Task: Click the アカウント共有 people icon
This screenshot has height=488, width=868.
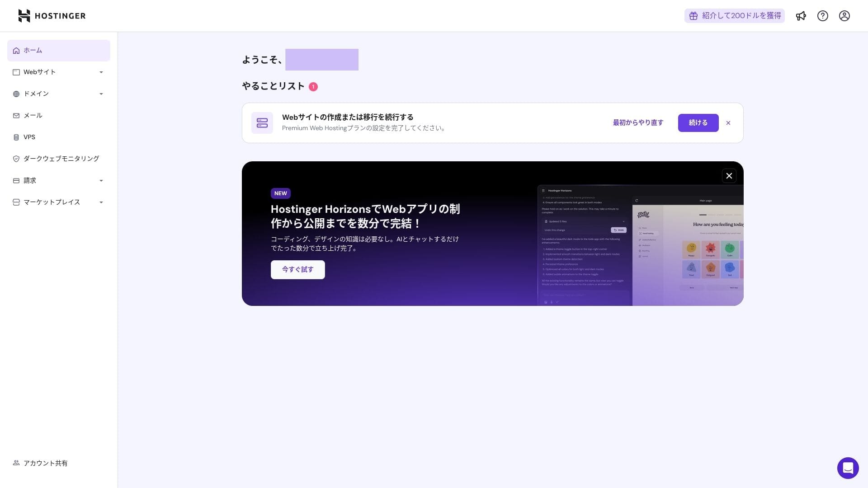Action: [x=16, y=463]
